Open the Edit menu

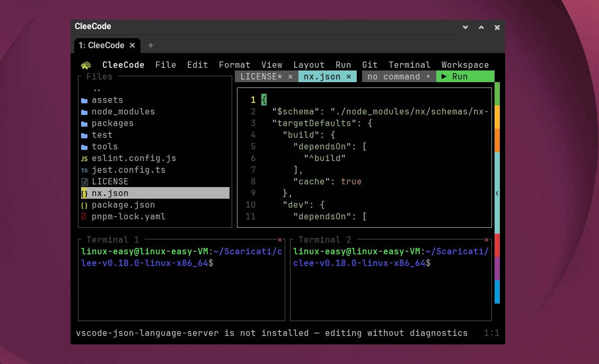(198, 65)
